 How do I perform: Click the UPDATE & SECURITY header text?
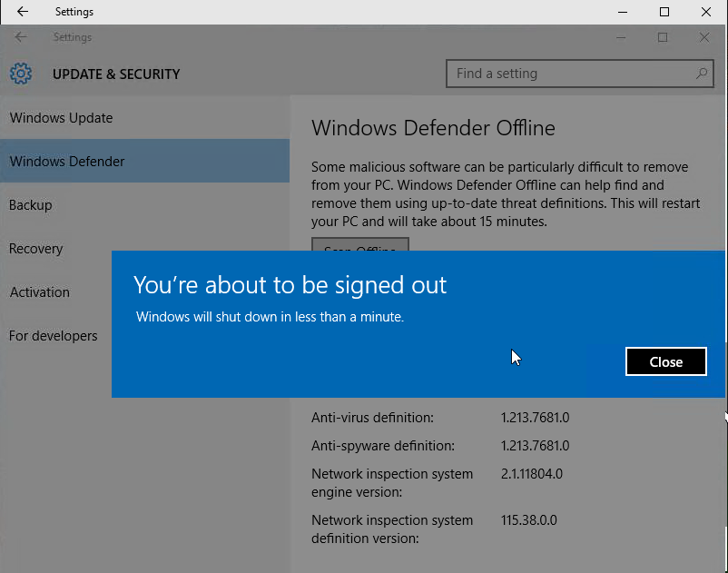click(116, 74)
